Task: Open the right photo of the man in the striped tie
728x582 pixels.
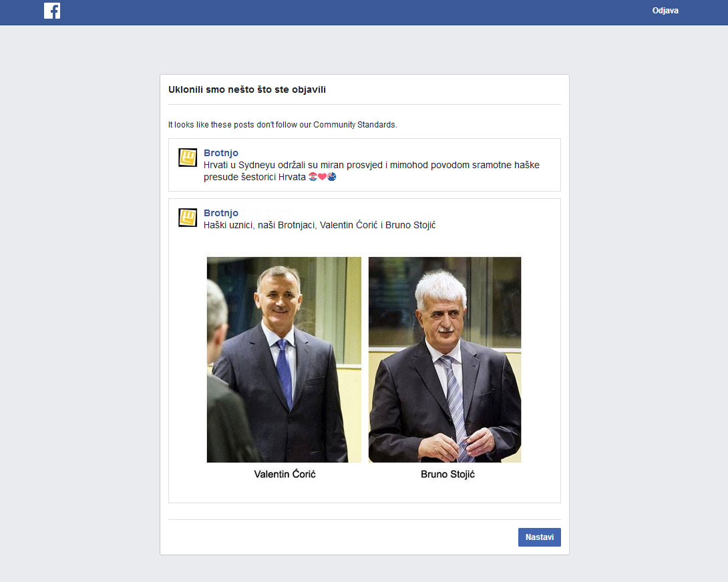Action: click(x=445, y=360)
